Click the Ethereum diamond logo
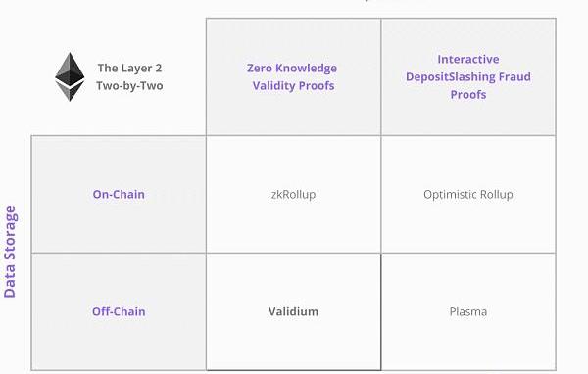This screenshot has height=374, width=588. pos(70,76)
